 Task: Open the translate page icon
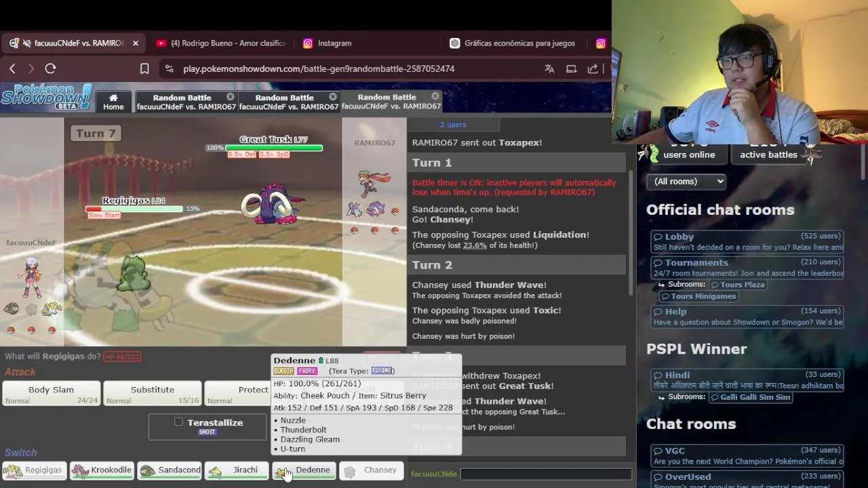pyautogui.click(x=549, y=68)
